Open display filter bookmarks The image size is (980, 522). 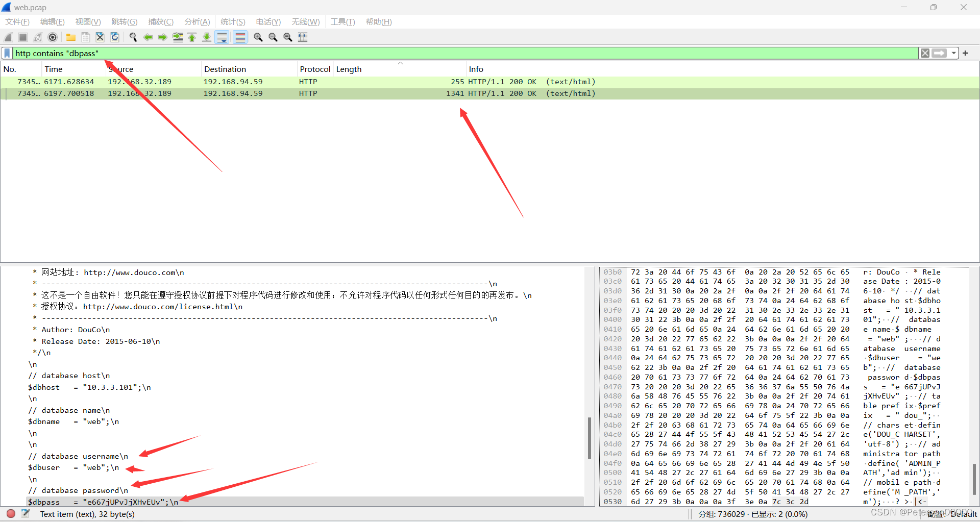pyautogui.click(x=7, y=53)
